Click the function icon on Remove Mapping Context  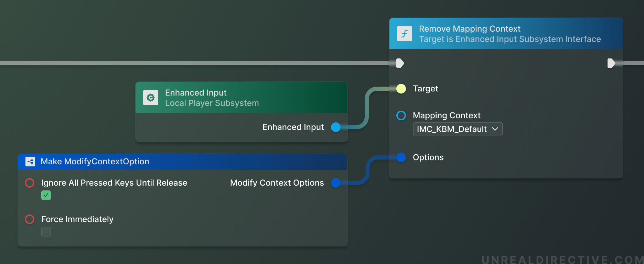(x=404, y=34)
